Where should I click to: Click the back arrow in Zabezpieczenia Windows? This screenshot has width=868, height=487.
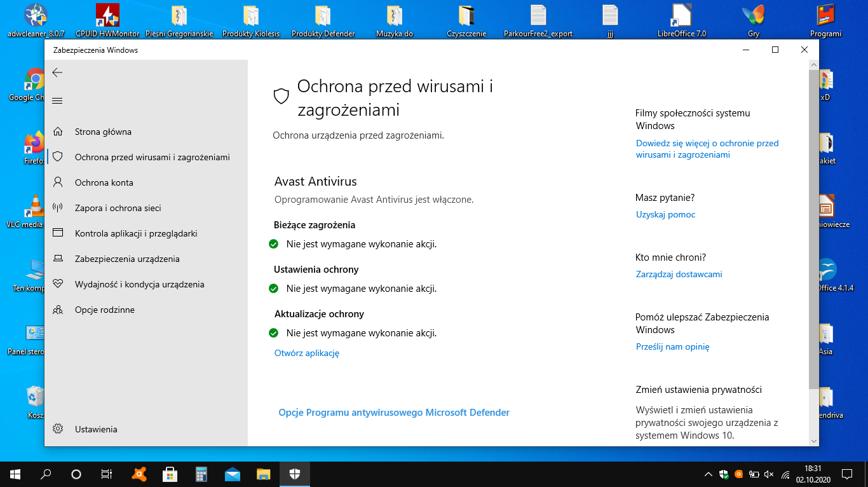pos(57,72)
